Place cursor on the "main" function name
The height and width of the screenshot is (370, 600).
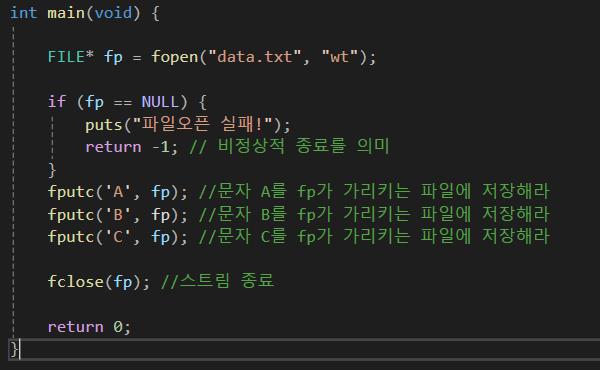pos(66,13)
